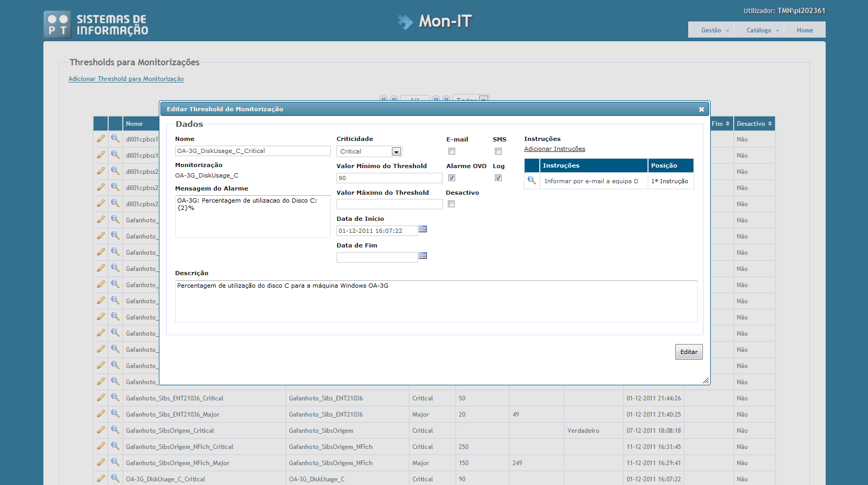Viewport: 868px width, 485px height.
Task: Click the empty Data de Fim field
Action: point(377,257)
